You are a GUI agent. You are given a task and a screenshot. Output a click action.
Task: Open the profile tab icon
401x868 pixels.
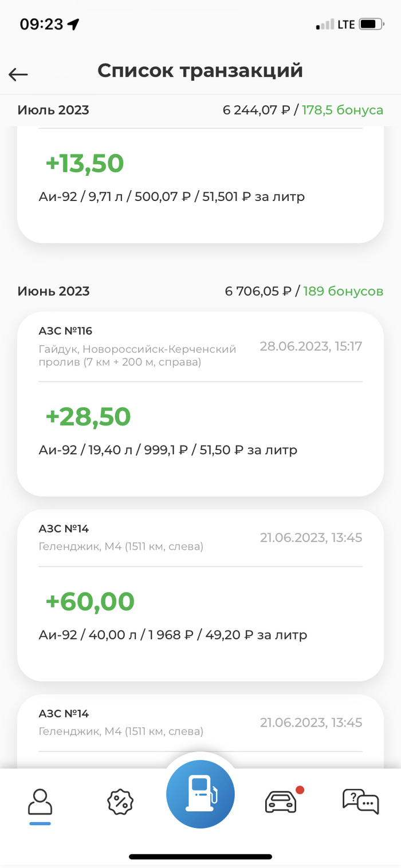click(x=40, y=802)
